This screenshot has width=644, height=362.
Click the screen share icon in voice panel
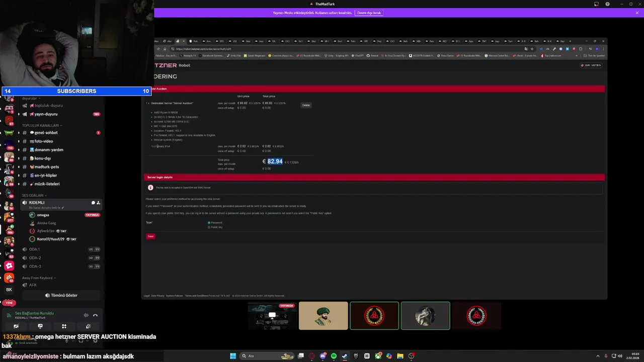40,326
